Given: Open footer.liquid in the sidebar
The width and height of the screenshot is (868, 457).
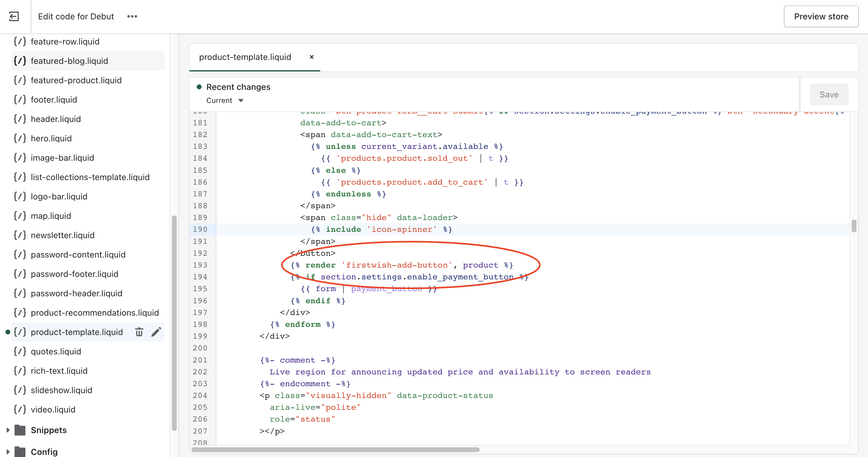Looking at the screenshot, I should tap(54, 100).
